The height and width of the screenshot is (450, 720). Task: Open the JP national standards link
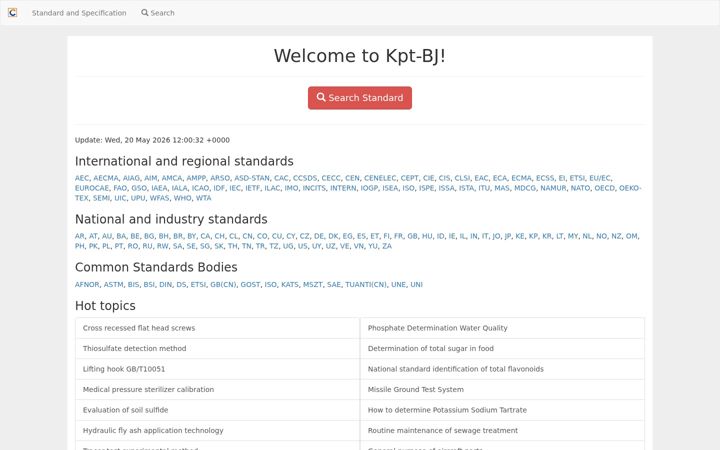508,236
